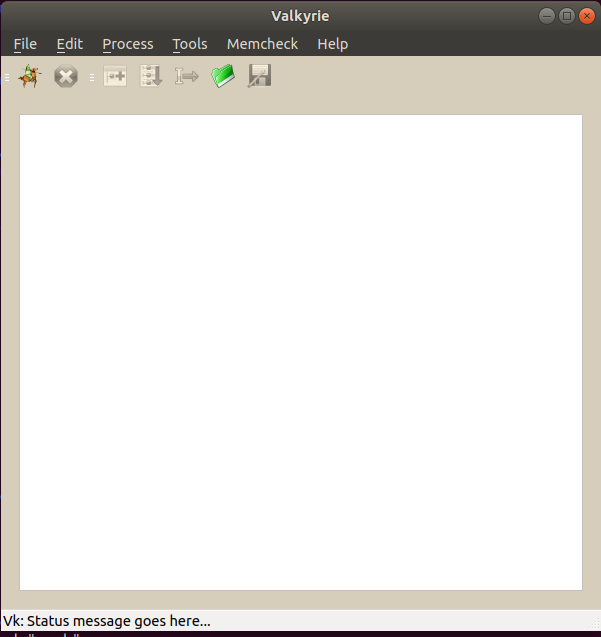601x637 pixels.
Task: Click the show source path arrow icon
Action: 187,76
